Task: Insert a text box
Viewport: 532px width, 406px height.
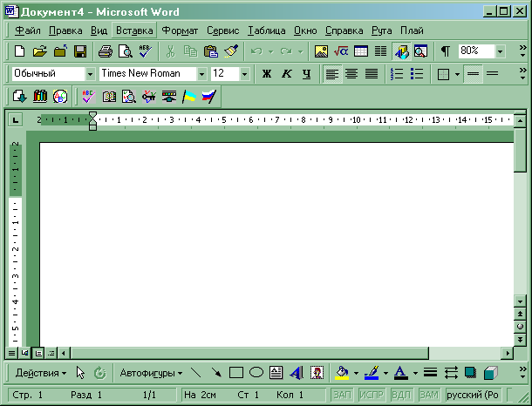Action: 276,373
